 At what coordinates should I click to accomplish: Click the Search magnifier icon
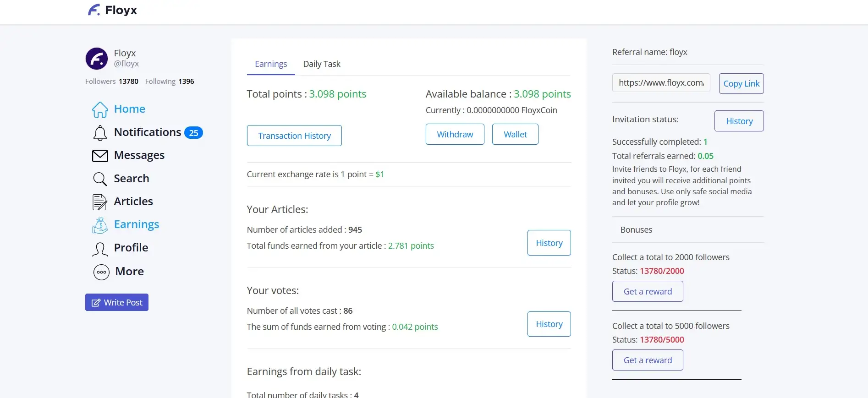pos(100,179)
